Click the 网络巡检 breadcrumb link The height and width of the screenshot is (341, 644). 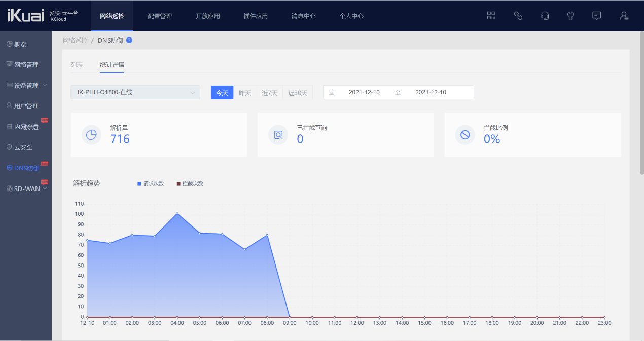pos(75,40)
